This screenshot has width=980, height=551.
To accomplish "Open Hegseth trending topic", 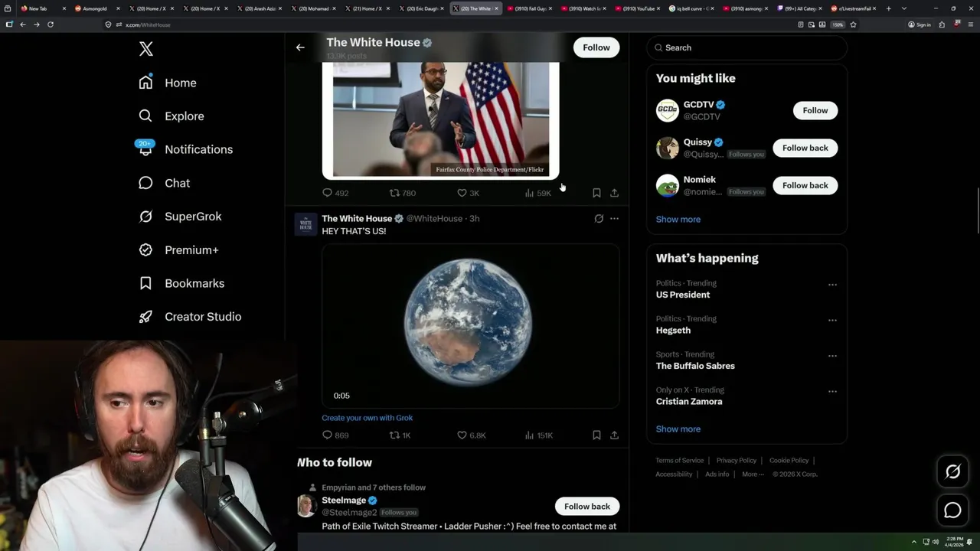I will click(x=673, y=331).
